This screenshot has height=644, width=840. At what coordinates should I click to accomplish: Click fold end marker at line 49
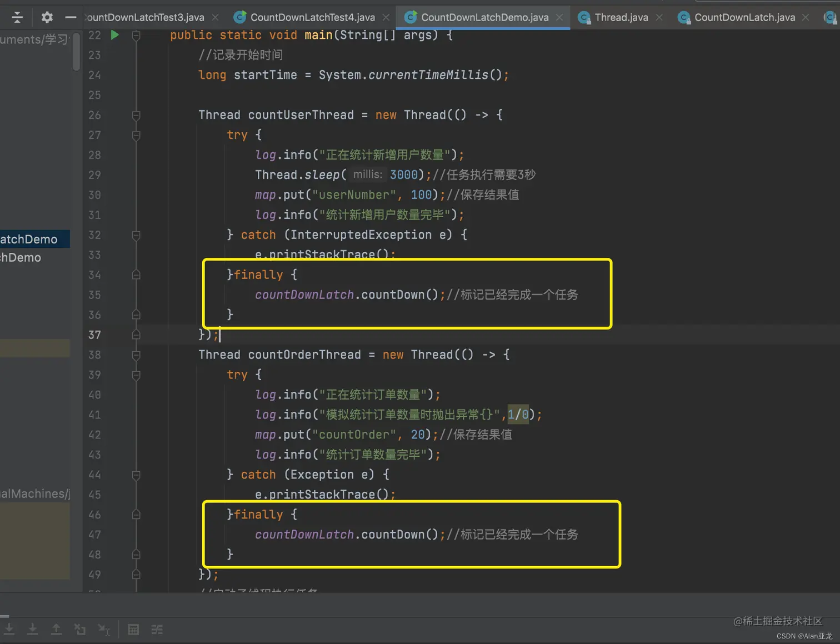pos(136,575)
